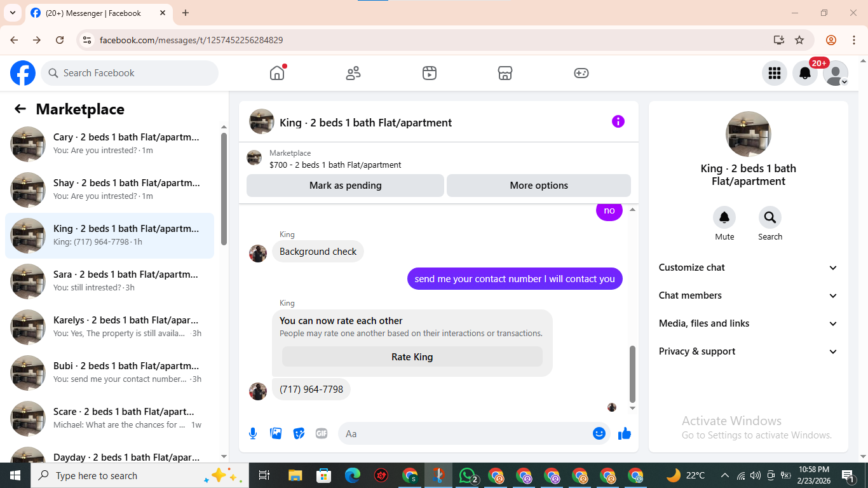Select the Messenger Facebook browser tab
This screenshot has width=868, height=488.
(x=98, y=13)
